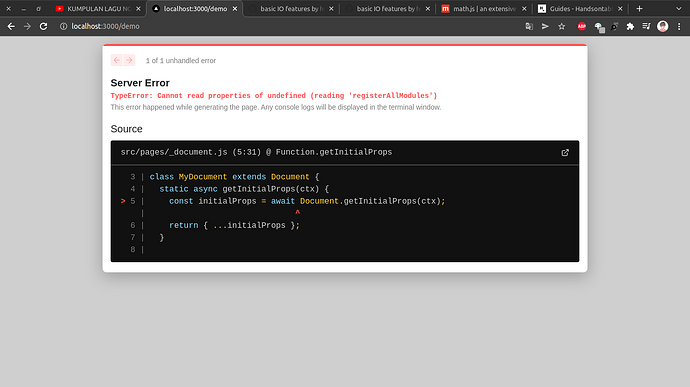
Task: Click the Server Error heading
Action: click(140, 83)
